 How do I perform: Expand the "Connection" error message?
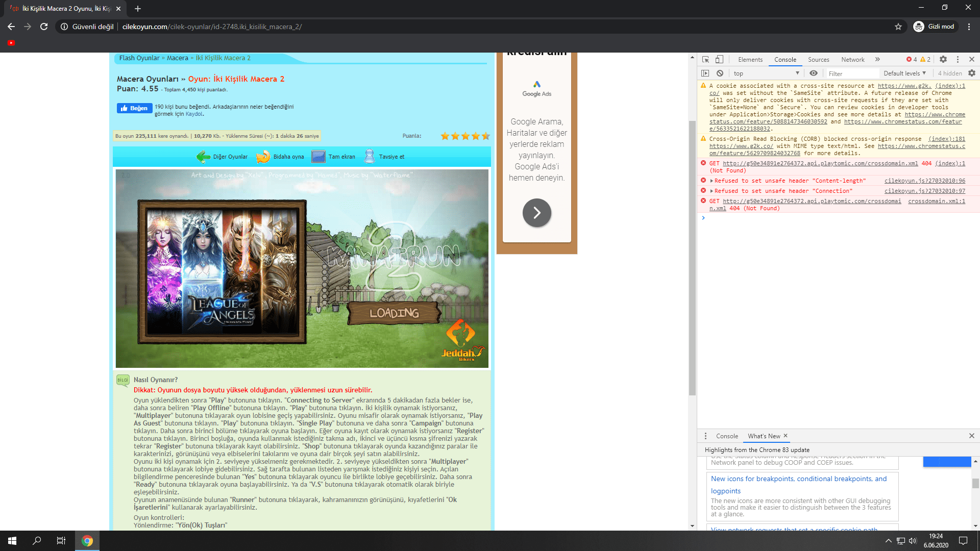(x=712, y=191)
